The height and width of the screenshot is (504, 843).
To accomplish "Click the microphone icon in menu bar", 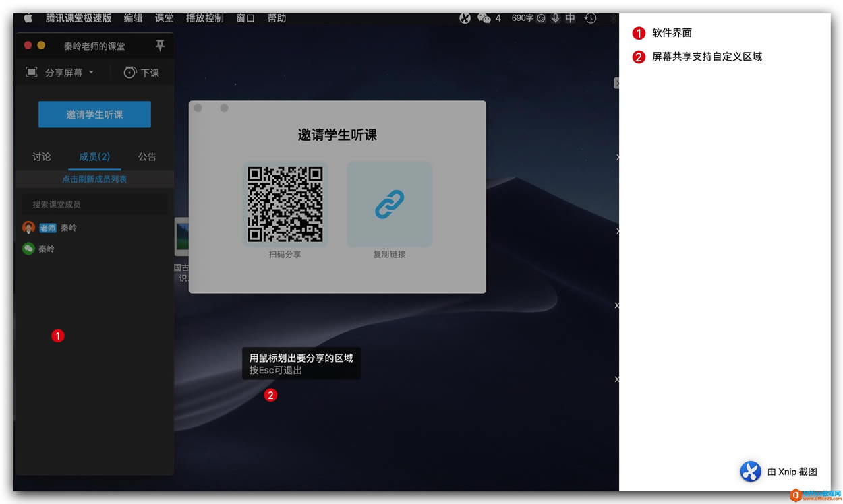I will coord(556,18).
